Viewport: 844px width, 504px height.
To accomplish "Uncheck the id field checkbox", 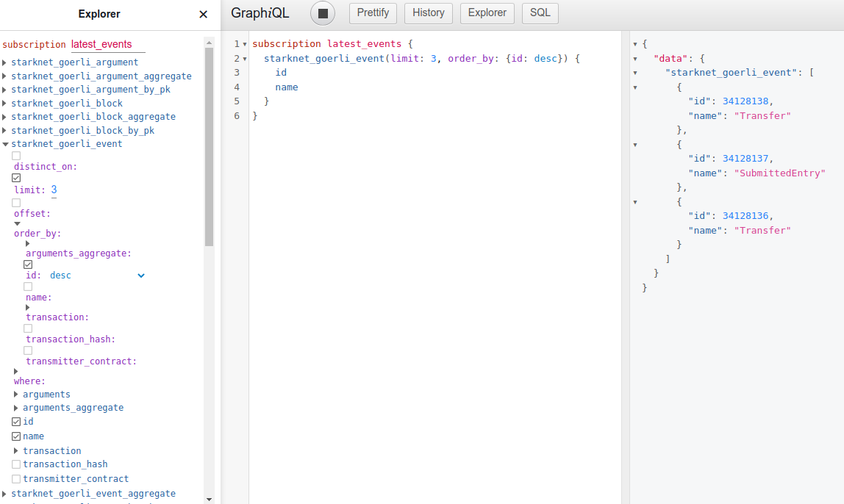I will click(x=16, y=422).
